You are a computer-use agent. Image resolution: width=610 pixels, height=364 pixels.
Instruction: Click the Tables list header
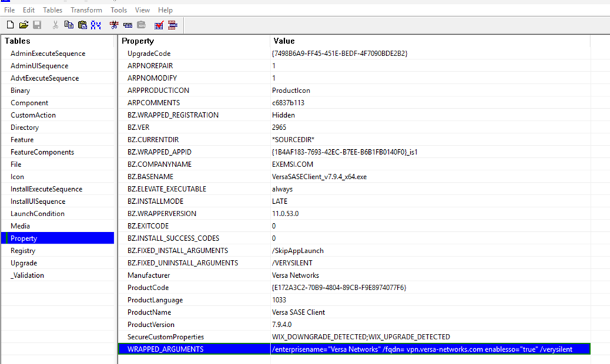pos(58,41)
